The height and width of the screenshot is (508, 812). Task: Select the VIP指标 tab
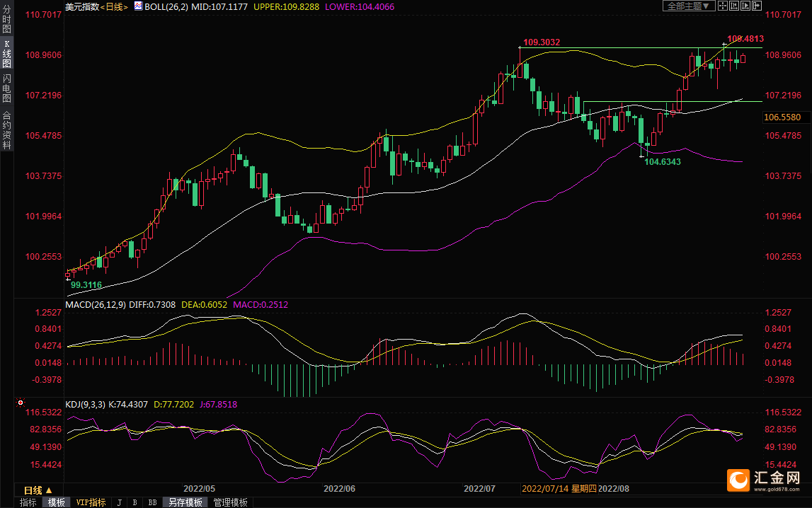[x=91, y=502]
